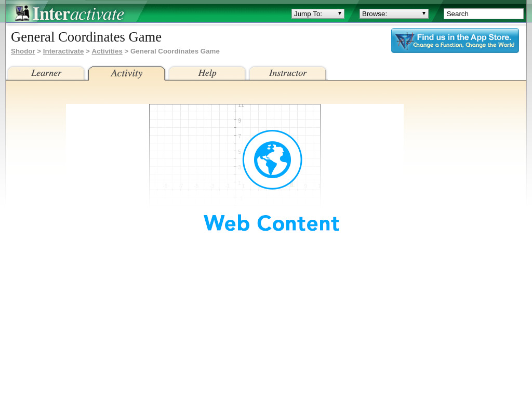Click the Web Content text label
Image resolution: width=532 pixels, height=399 pixels.
(x=271, y=223)
